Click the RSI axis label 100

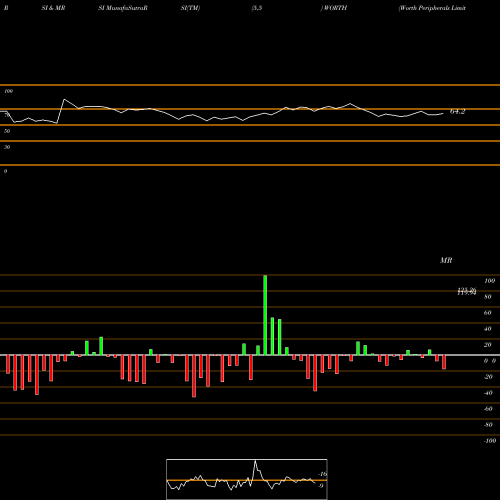8,91
